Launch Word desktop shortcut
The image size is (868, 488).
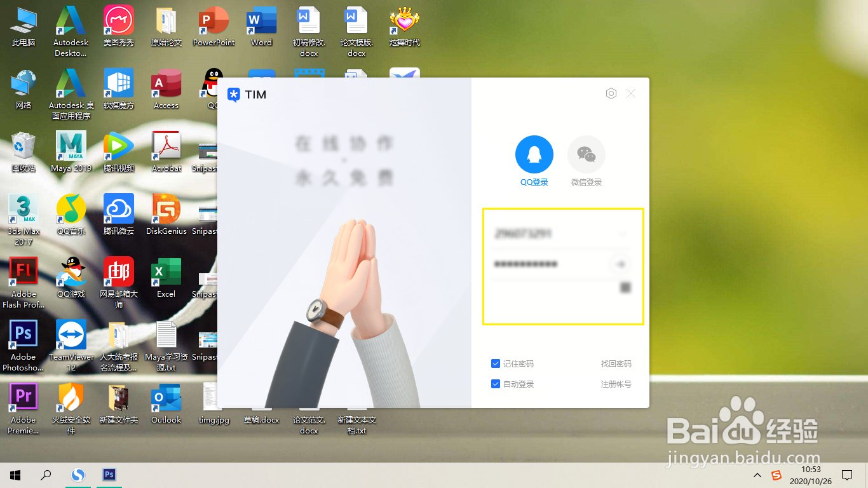click(261, 27)
